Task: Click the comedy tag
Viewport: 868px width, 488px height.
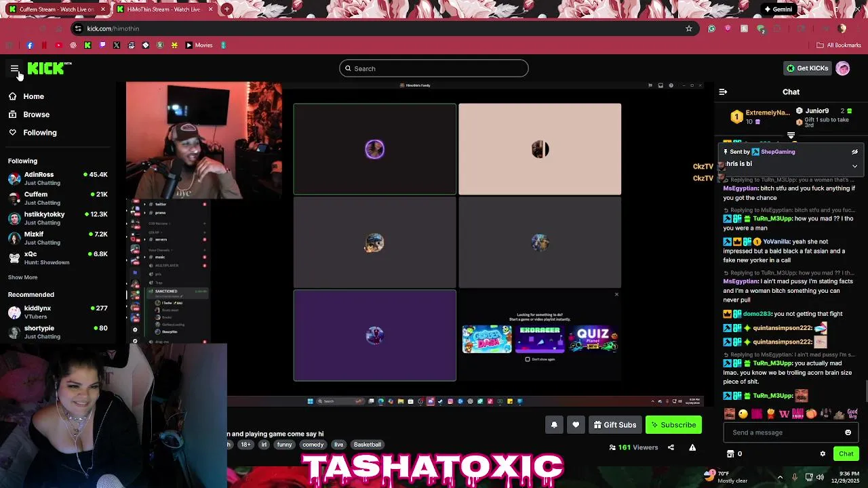Action: click(x=313, y=445)
